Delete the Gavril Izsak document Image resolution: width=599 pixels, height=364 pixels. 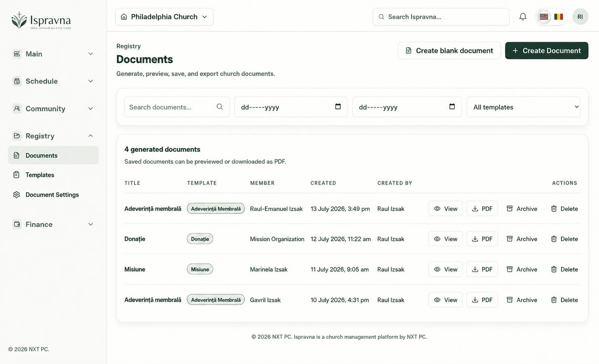click(564, 300)
